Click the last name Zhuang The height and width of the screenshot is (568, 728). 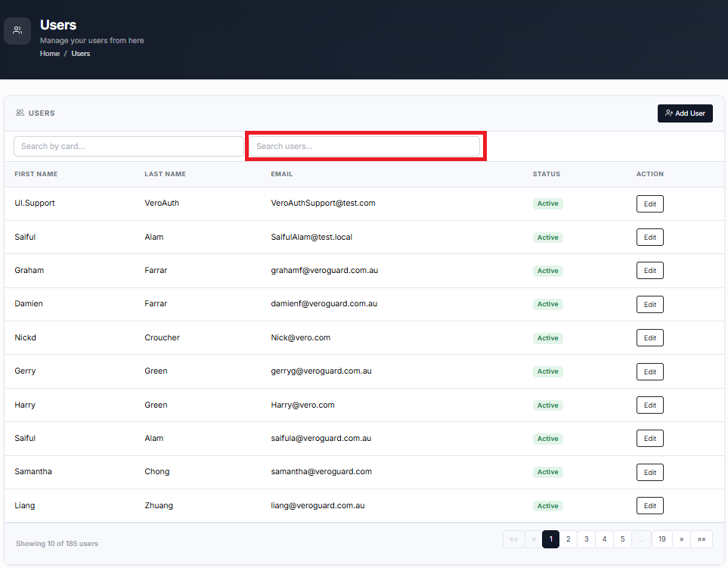tap(159, 505)
